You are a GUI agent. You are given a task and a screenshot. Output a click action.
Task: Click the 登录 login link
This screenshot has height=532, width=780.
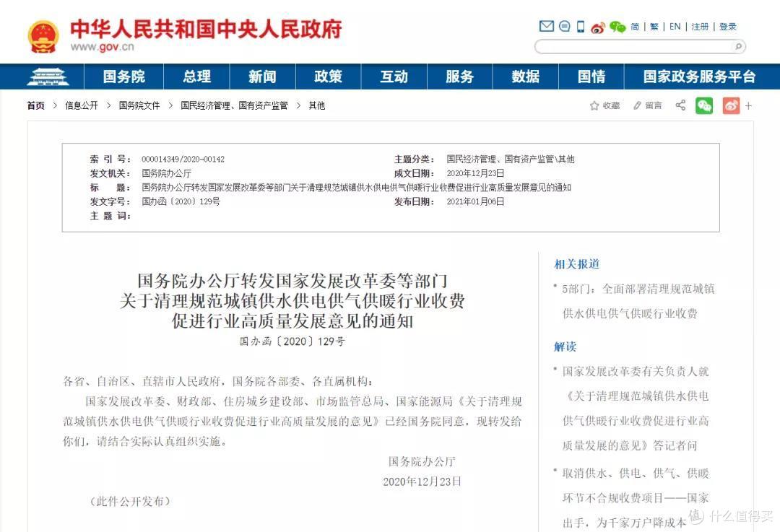coord(727,27)
